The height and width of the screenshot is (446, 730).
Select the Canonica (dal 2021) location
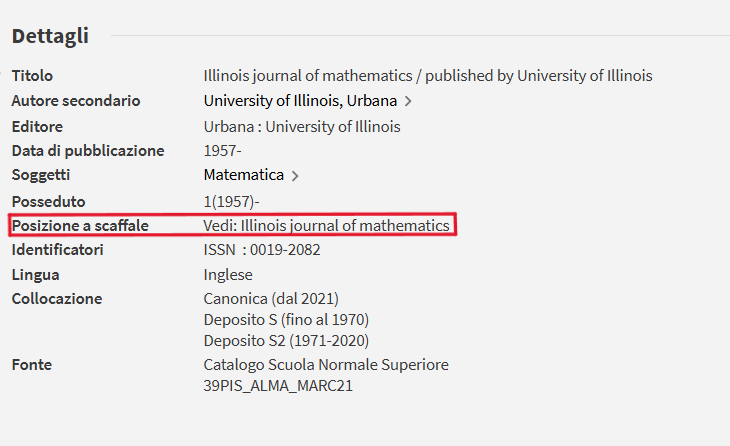(x=271, y=299)
